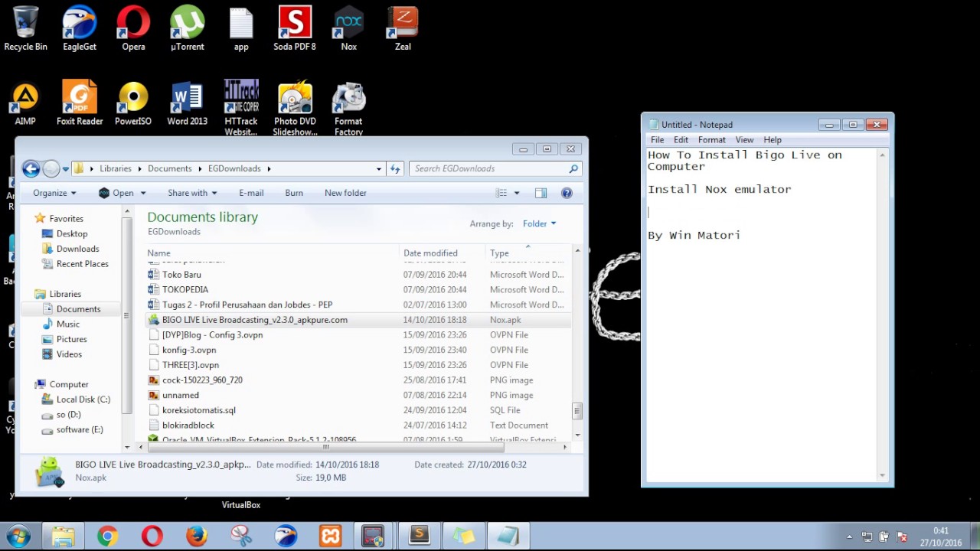Collapse the Favorites tree group

coord(28,218)
